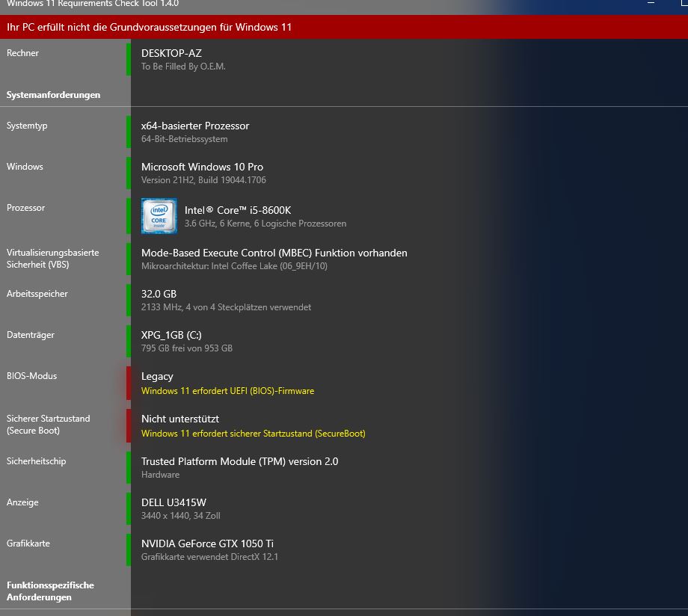
Task: Click 'Mikroarchitektur: Intel Coffee Lake' text
Action: coord(234,266)
